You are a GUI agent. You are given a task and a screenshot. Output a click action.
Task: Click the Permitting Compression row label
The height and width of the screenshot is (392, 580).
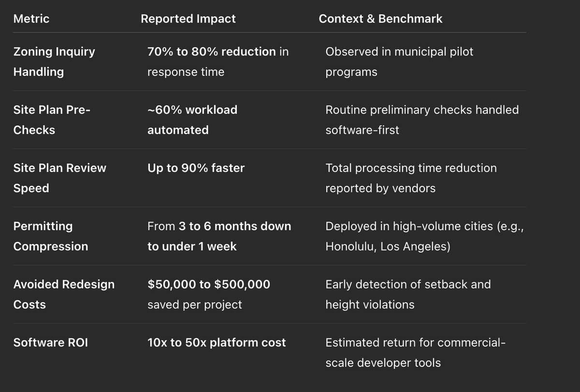[51, 236]
